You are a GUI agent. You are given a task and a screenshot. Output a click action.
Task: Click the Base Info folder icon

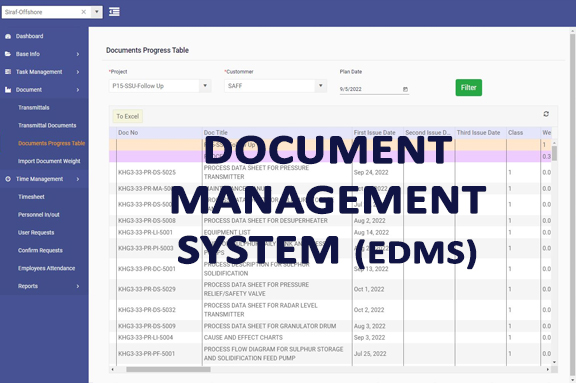coord(8,54)
